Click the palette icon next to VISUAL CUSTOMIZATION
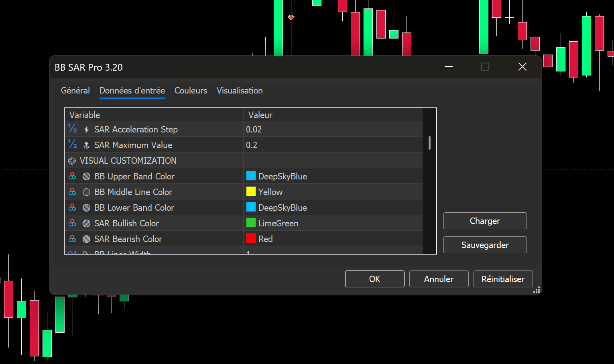The height and width of the screenshot is (364, 614). 72,161
